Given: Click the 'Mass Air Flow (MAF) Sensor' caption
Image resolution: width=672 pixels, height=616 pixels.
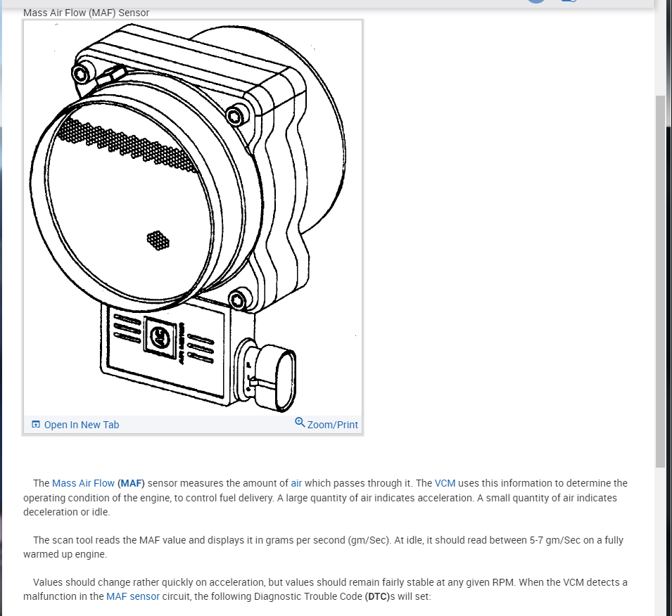Looking at the screenshot, I should tap(86, 13).
